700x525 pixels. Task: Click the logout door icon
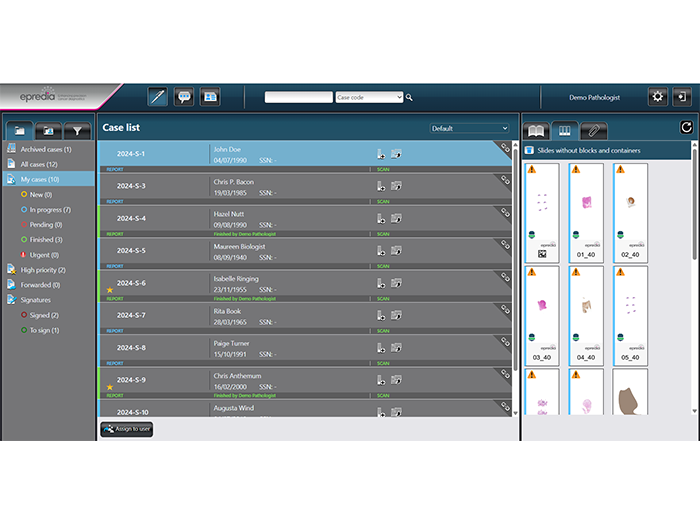682,96
